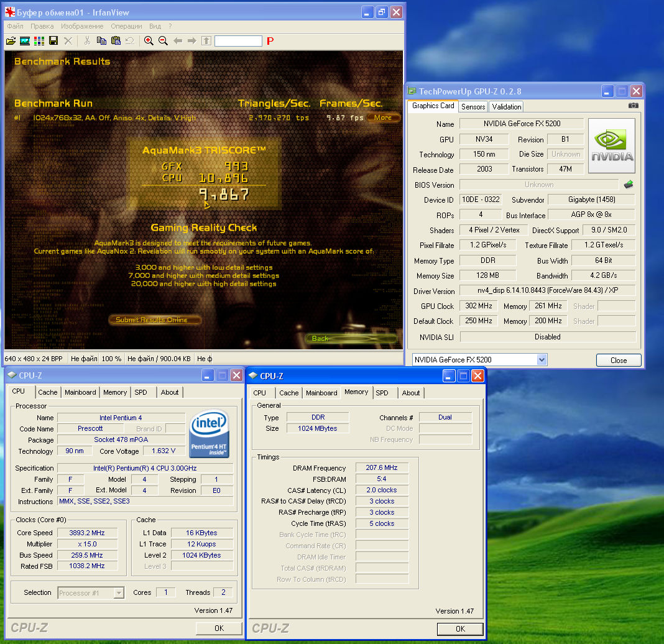Open Cache tab in right CPU-Z window

[x=289, y=393]
